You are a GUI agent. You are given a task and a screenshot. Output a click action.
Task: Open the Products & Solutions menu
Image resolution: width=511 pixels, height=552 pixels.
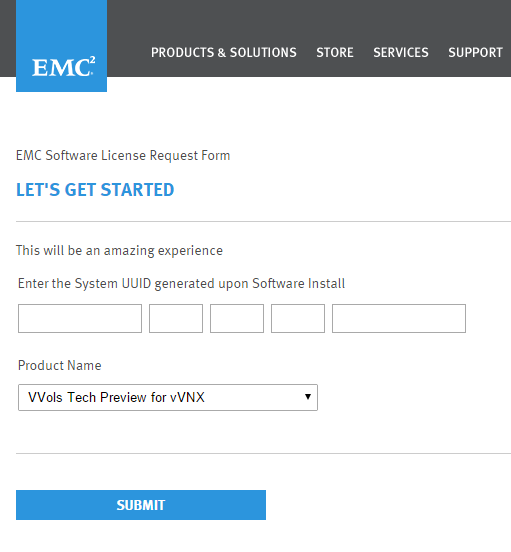click(x=224, y=52)
